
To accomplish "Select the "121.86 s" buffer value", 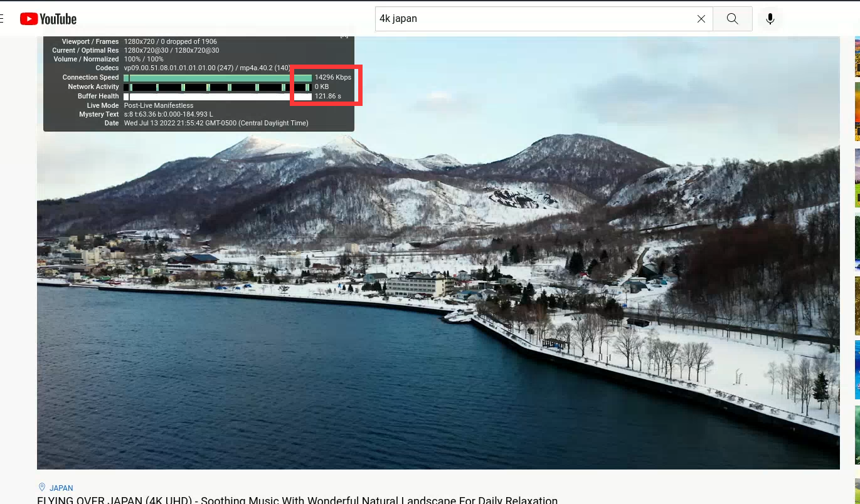I will [328, 96].
